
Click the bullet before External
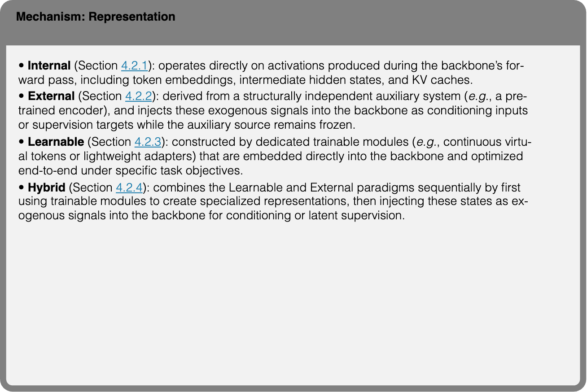pos(22,97)
